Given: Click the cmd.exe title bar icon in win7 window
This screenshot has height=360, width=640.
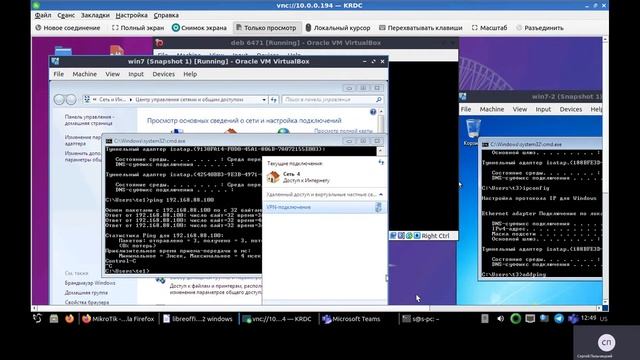Looking at the screenshot, I should (x=109, y=141).
